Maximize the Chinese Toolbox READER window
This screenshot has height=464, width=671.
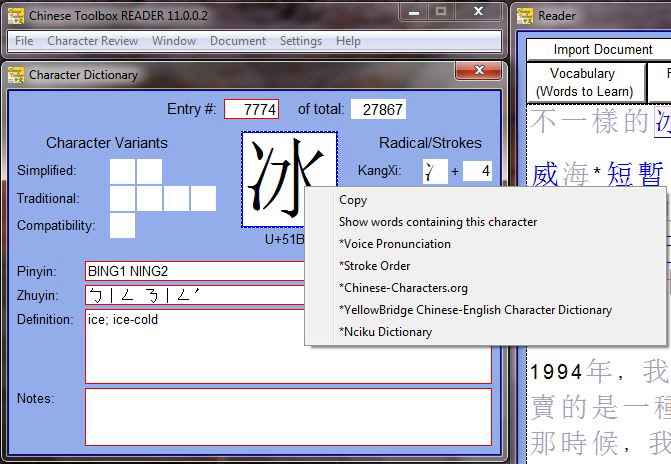click(x=441, y=12)
